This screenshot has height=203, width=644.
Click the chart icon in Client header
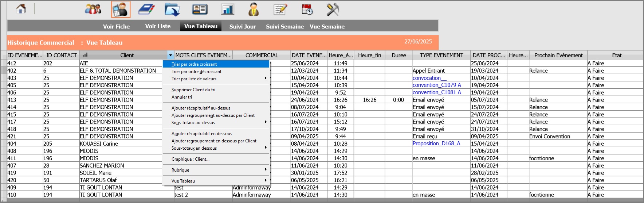85,55
